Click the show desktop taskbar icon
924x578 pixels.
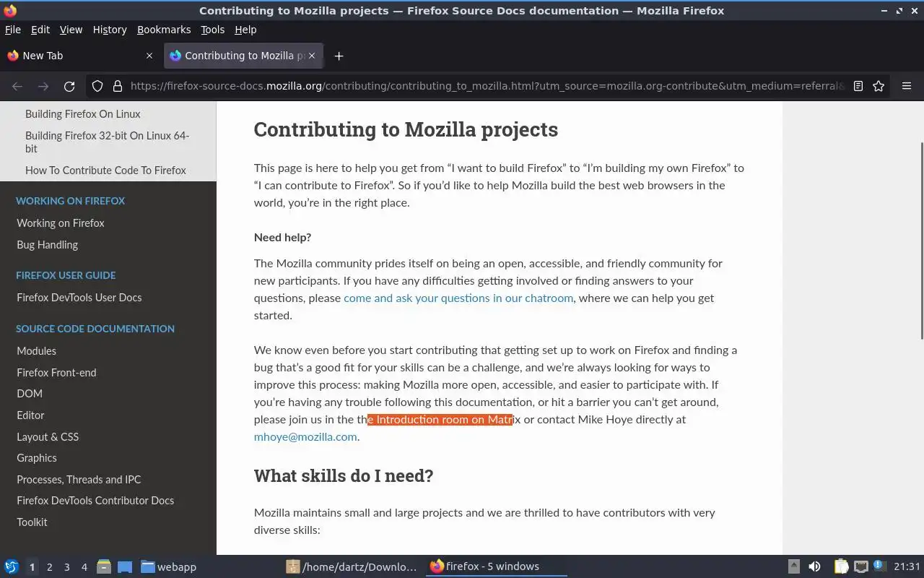point(125,566)
